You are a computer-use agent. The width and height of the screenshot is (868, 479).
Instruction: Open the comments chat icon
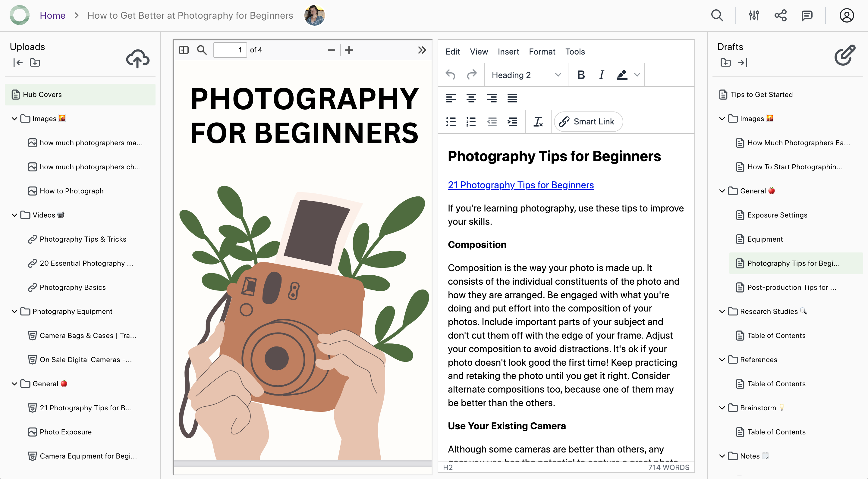point(807,15)
